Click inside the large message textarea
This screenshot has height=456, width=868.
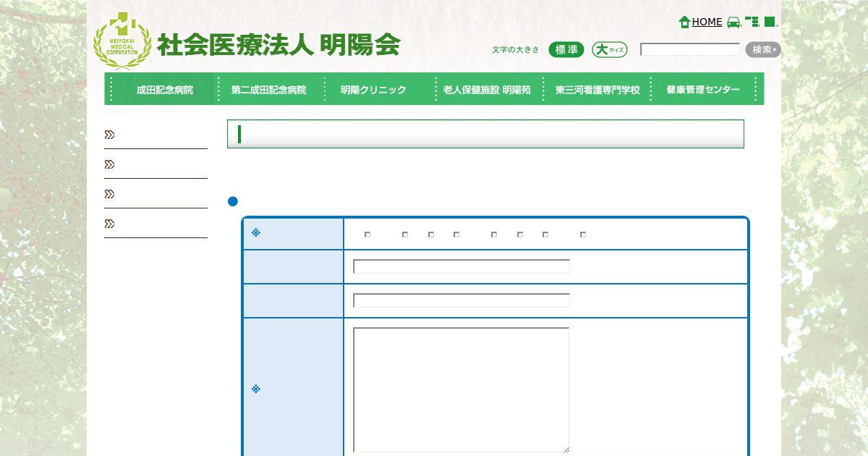tap(461, 390)
